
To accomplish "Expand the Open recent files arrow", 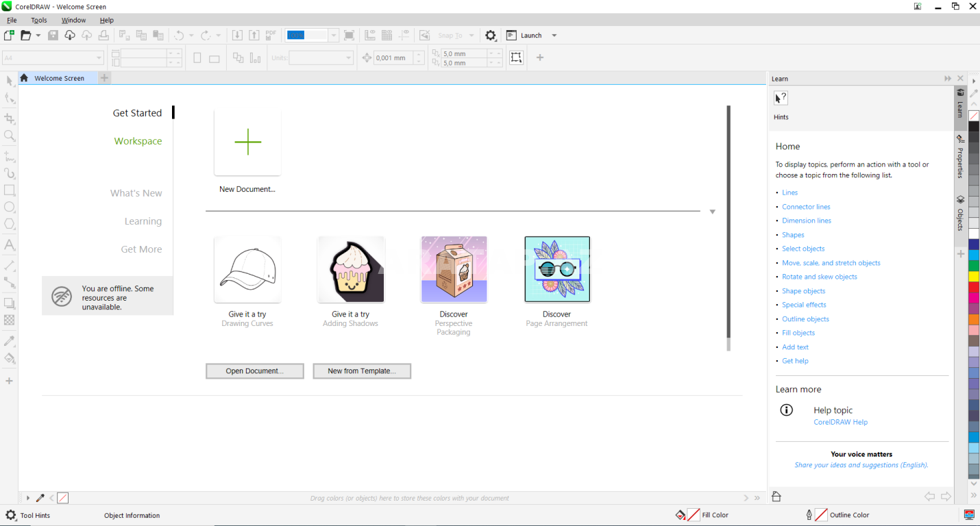I will coord(38,36).
